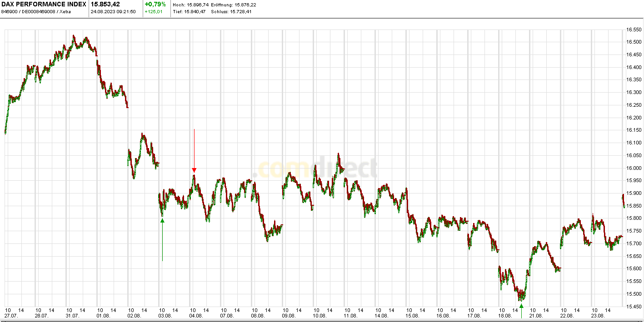Click the 18.08. date label
The width and height of the screenshot is (644, 322).
click(505, 316)
